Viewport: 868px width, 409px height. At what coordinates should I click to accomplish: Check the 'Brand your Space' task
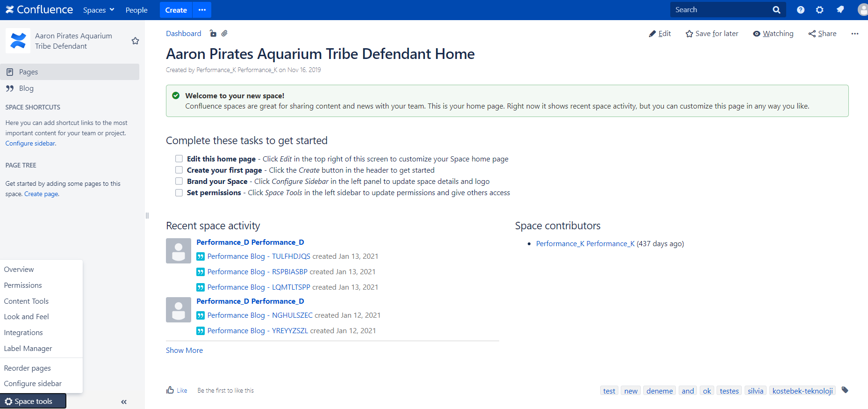pos(179,181)
